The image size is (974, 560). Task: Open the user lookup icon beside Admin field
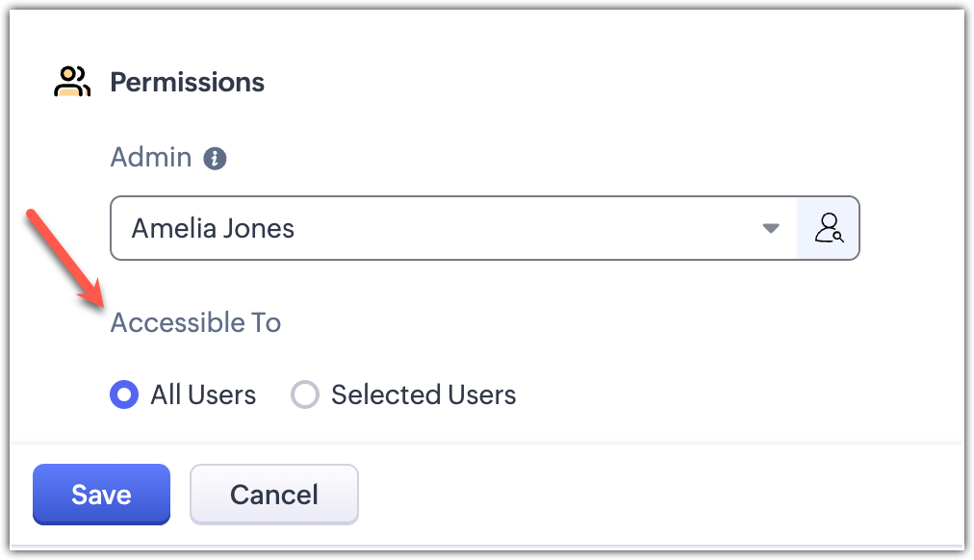[x=828, y=229]
